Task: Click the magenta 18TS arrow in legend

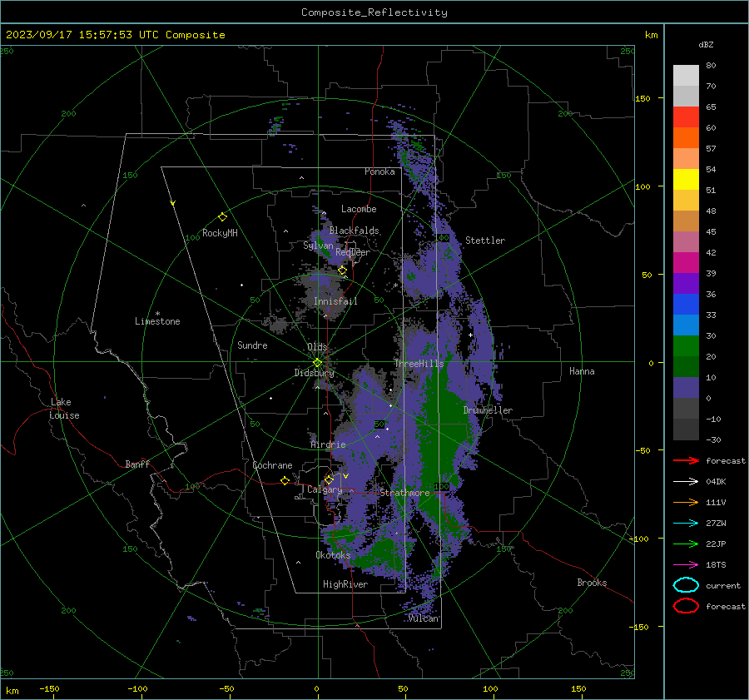Action: [x=686, y=565]
